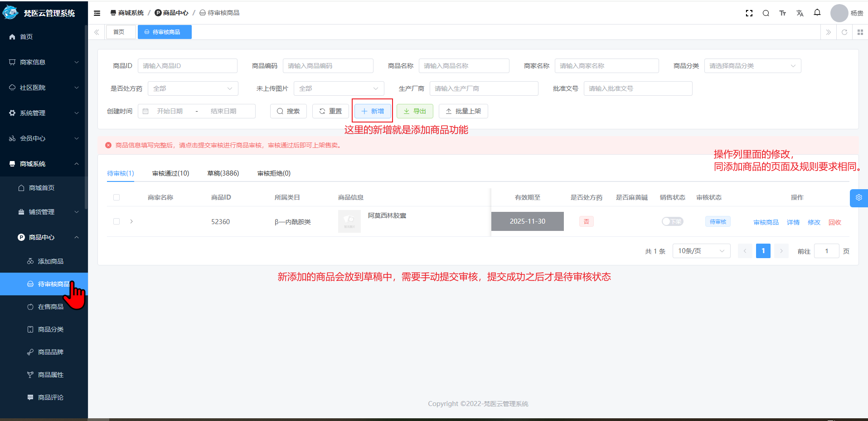Click the 商品评论 sidebar icon
Screen dimensions: 868x421
pos(30,397)
